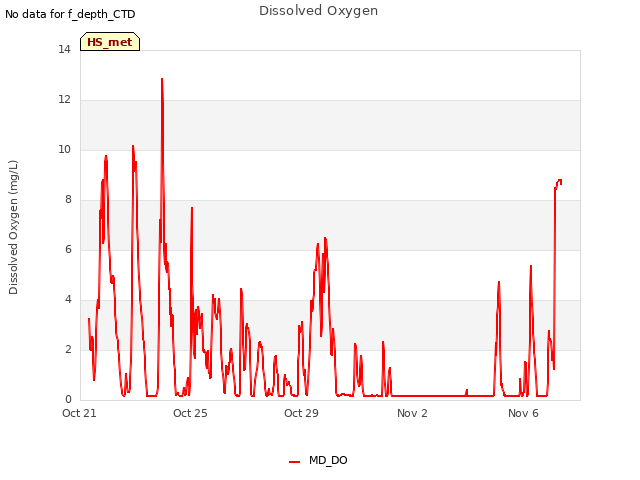
Task: Click the HS_met annotation label
Action: pos(110,42)
